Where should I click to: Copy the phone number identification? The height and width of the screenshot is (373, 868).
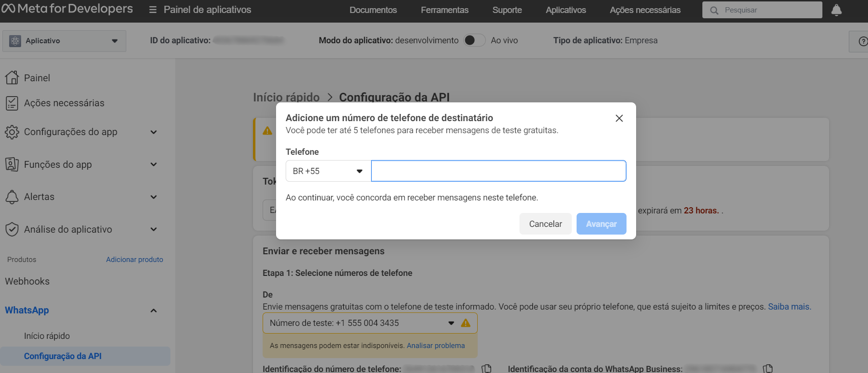(x=487, y=369)
